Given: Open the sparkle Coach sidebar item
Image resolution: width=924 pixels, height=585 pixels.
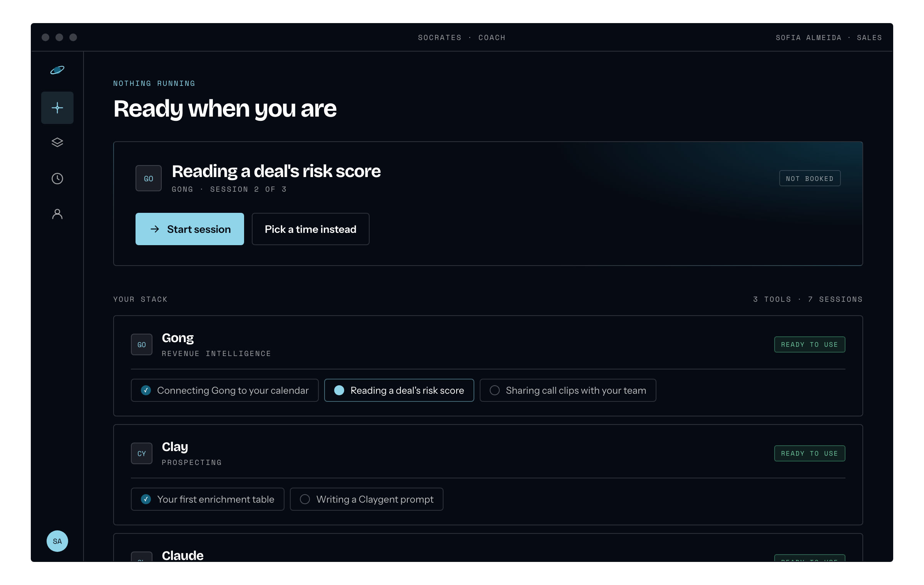Looking at the screenshot, I should pos(57,108).
